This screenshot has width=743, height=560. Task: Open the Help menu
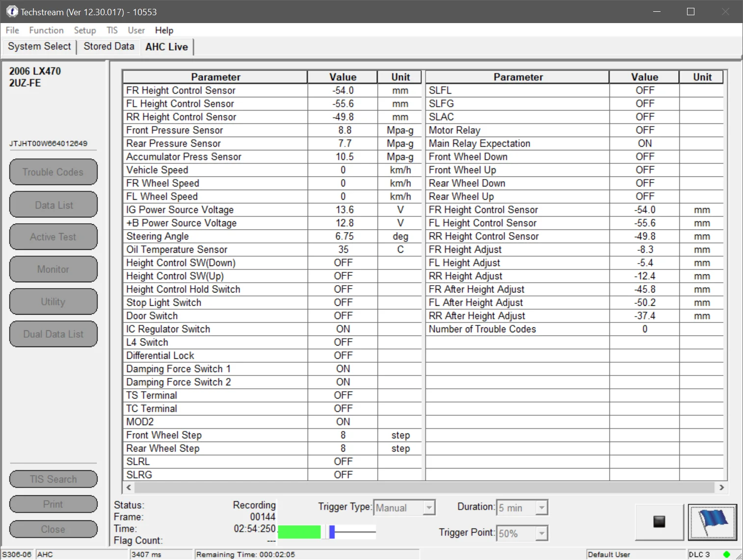click(x=164, y=30)
